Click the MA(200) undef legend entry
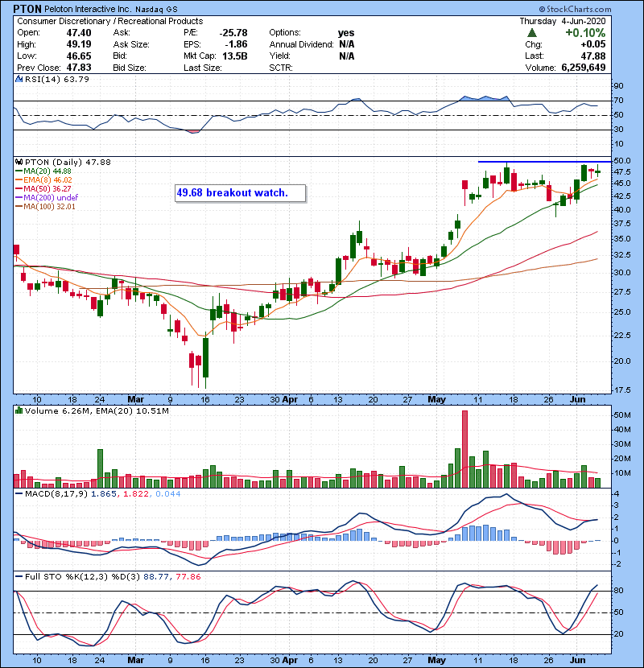This screenshot has height=668, width=644. [47, 198]
